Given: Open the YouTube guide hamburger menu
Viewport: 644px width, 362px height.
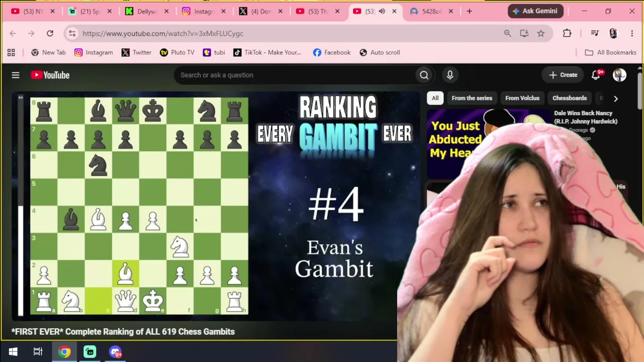Looking at the screenshot, I should 16,75.
